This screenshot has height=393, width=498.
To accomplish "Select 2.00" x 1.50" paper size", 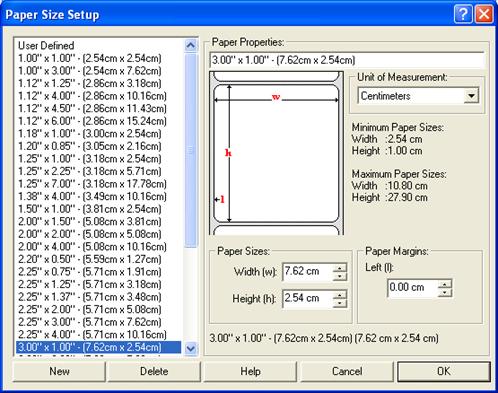I will (99, 221).
